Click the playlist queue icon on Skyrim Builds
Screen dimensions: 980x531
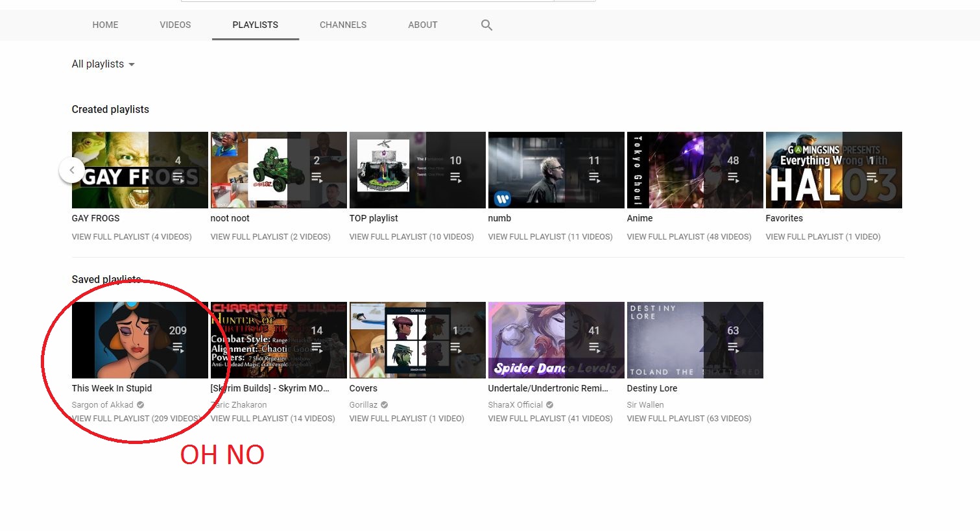tap(317, 347)
